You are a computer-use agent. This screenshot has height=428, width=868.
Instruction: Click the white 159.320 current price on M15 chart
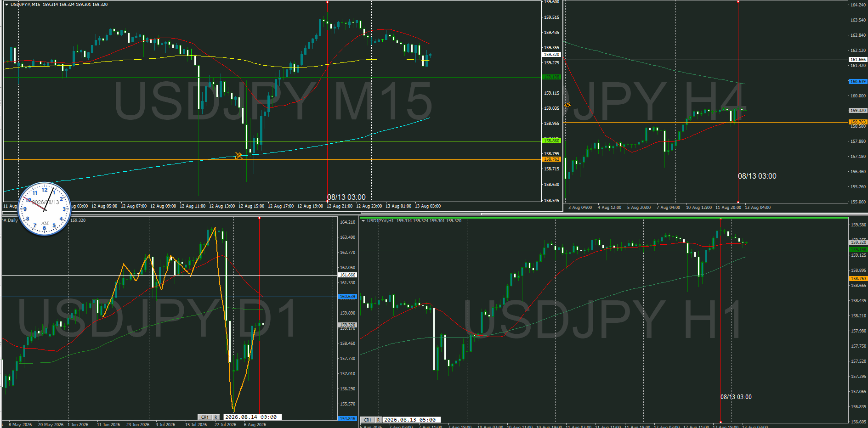(x=551, y=54)
